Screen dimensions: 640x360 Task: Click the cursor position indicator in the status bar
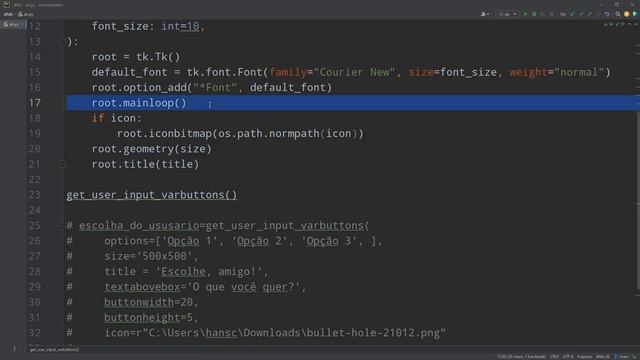click(x=521, y=357)
